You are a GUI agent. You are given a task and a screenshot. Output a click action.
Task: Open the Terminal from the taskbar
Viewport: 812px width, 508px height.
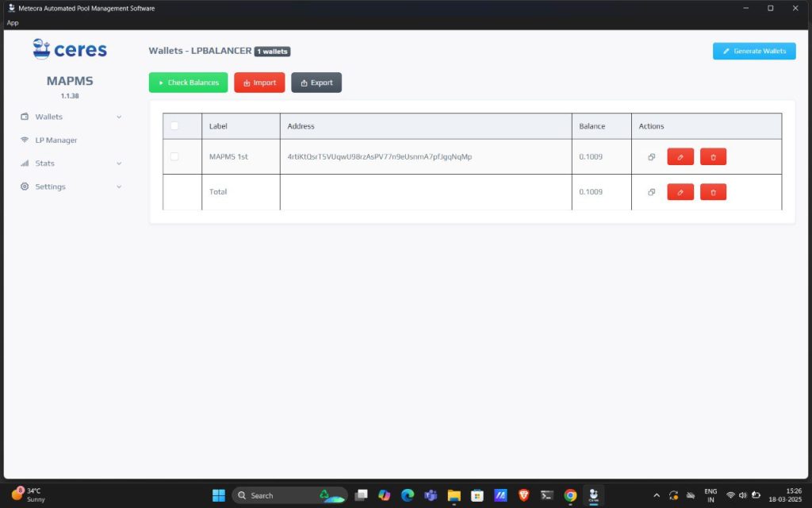tap(547, 495)
